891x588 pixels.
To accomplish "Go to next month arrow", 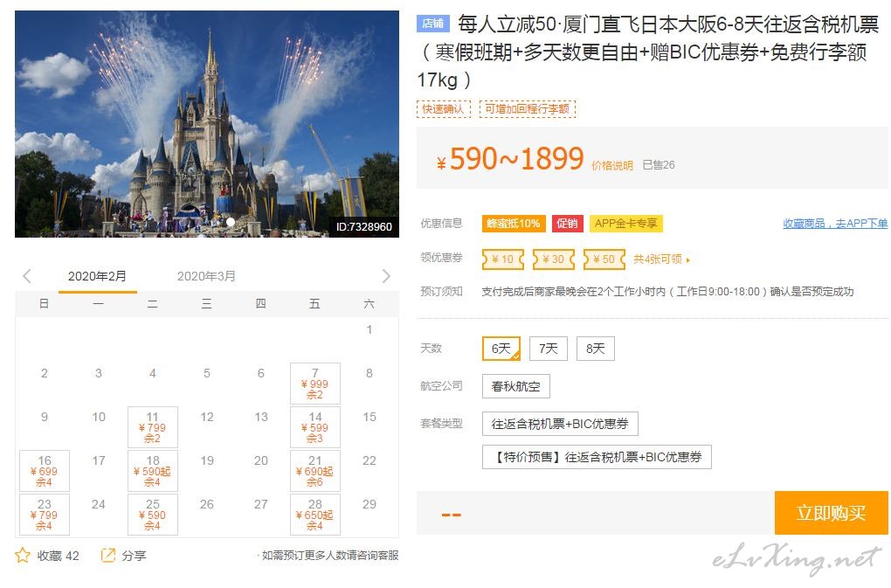I will tap(386, 276).
